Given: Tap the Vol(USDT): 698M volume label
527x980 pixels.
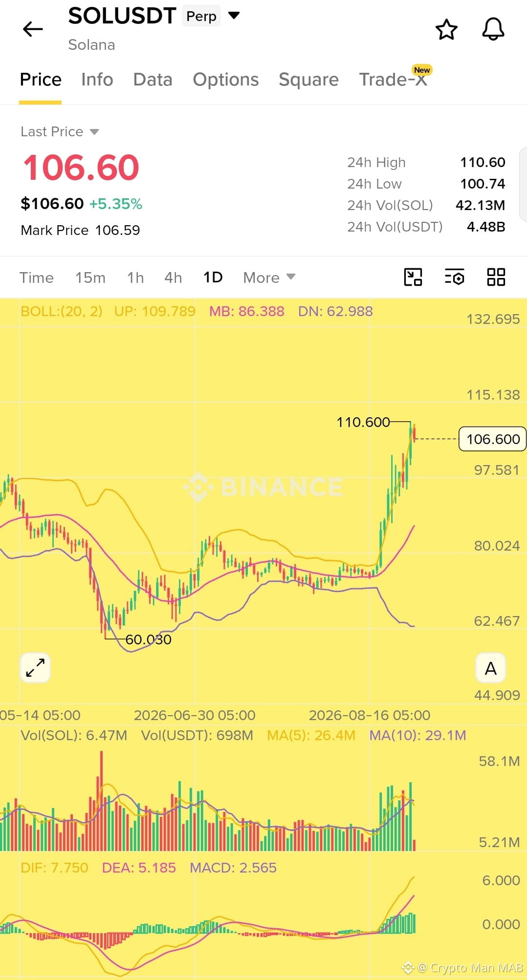Looking at the screenshot, I should click(197, 735).
